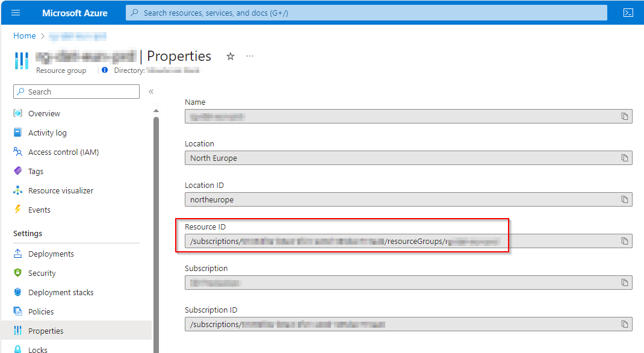
Task: Open the Activity log
Action: pos(48,133)
